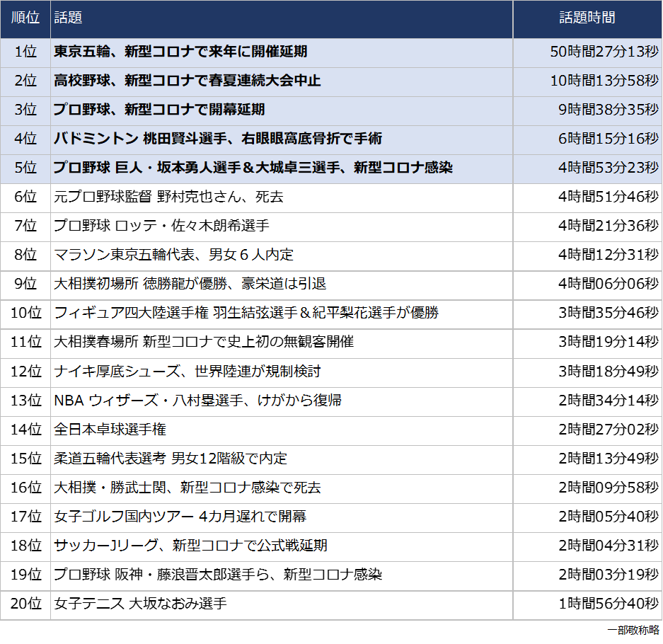Select the マラソン東京五輪代表 topic row
This screenshot has width=663, height=644.
point(173,255)
